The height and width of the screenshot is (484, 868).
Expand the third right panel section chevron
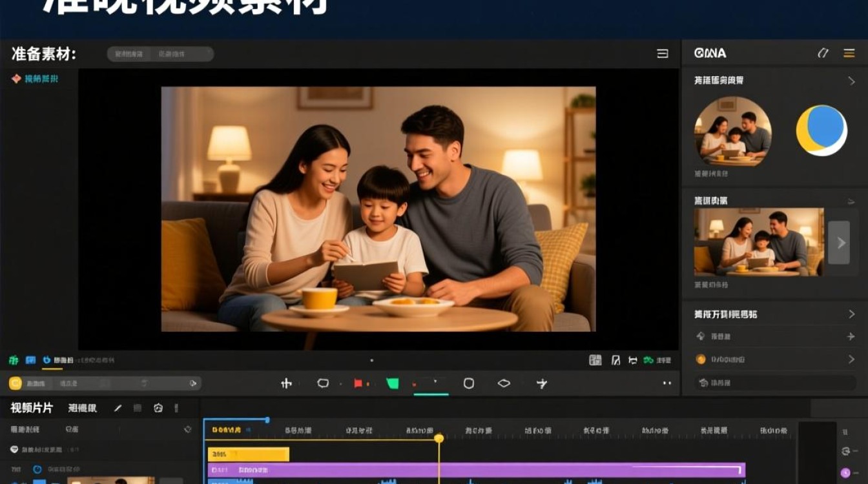pos(851,314)
